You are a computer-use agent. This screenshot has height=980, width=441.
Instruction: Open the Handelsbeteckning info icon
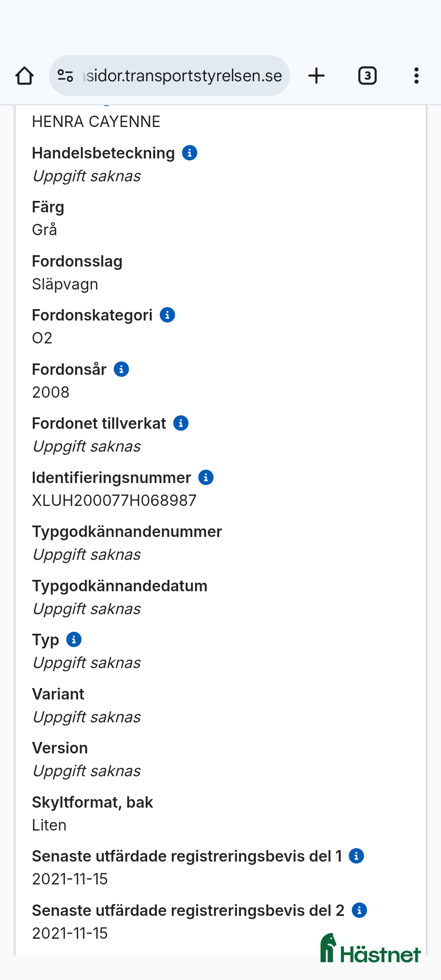coord(189,153)
